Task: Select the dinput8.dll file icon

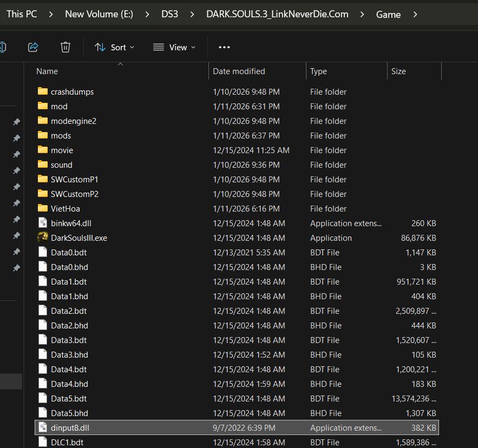Action: pos(43,427)
